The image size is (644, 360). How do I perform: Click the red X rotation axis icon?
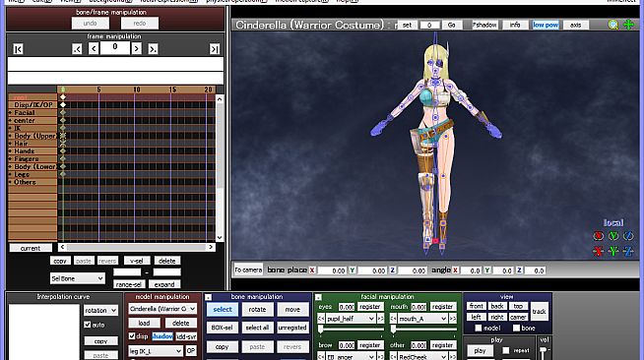pos(599,236)
